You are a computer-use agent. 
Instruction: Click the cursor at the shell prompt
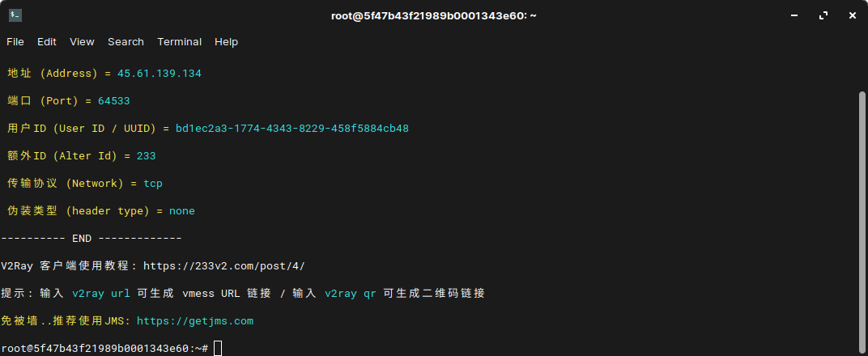218,348
